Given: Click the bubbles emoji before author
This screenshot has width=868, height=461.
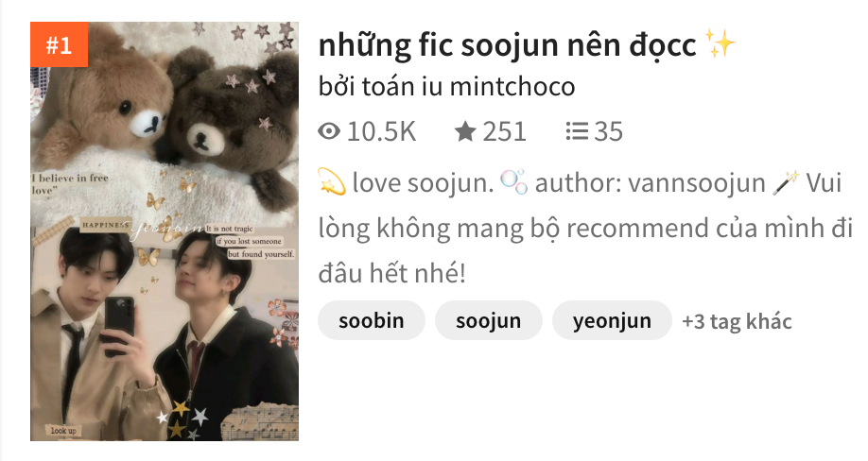Looking at the screenshot, I should tap(513, 182).
